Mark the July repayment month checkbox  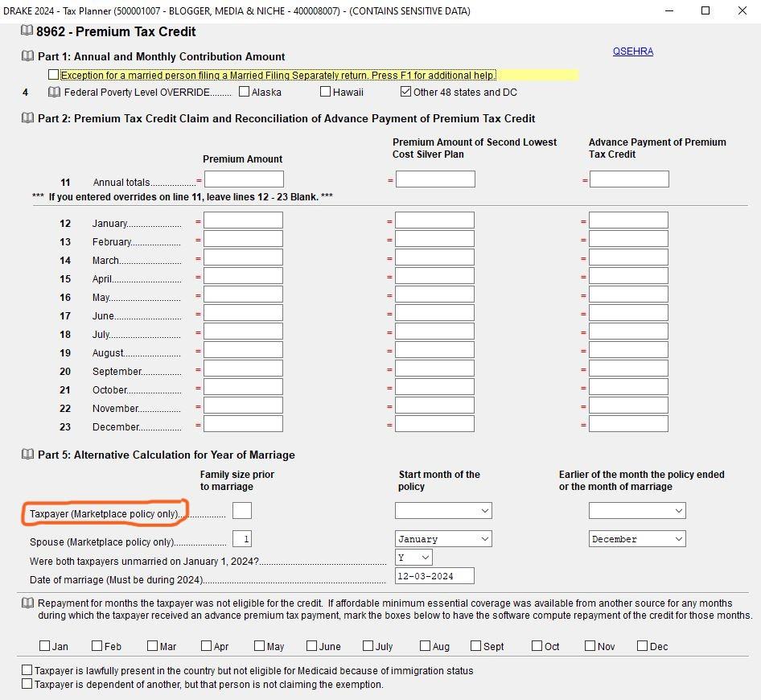[x=368, y=645]
